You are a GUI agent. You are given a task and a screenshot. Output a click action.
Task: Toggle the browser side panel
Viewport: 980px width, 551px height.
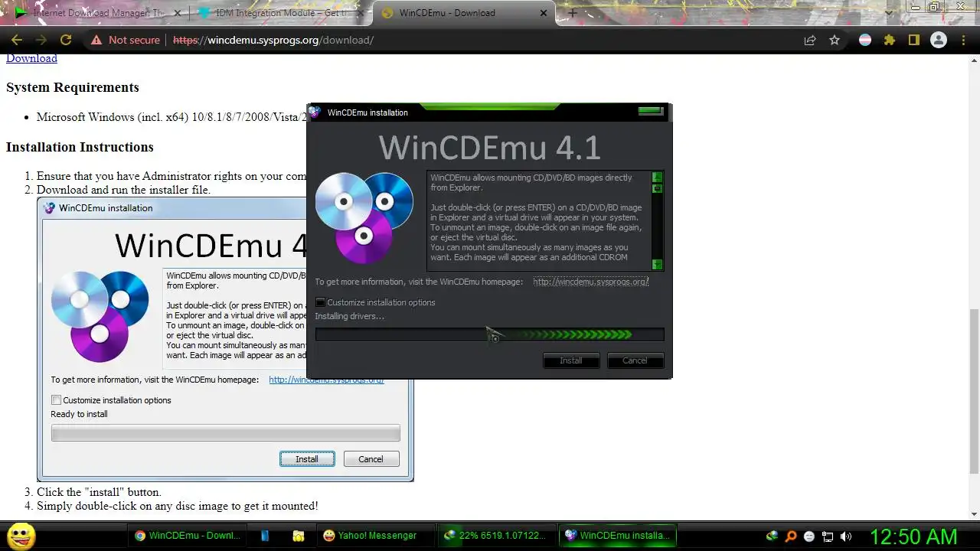tap(913, 40)
